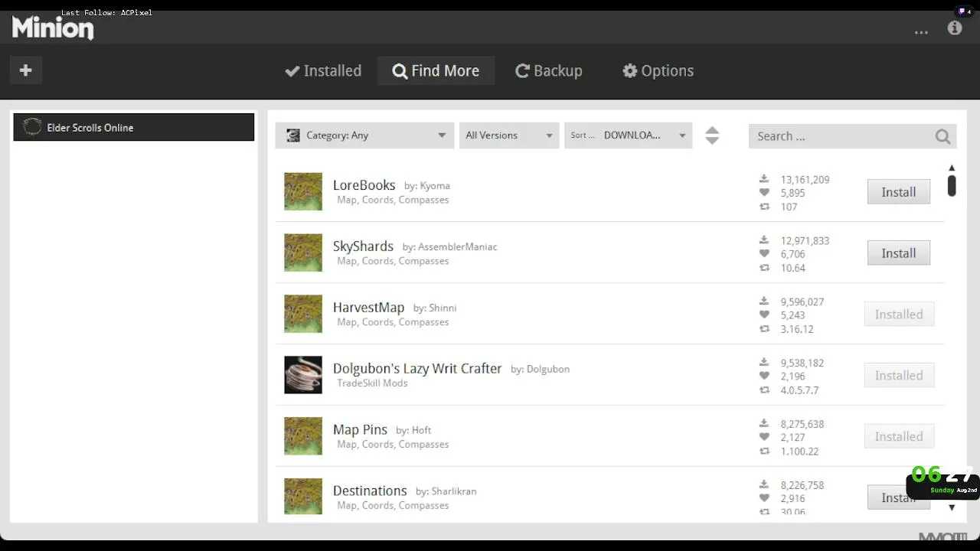Select Elder Scrolls Online in the sidebar
The height and width of the screenshot is (551, 980).
[x=134, y=127]
